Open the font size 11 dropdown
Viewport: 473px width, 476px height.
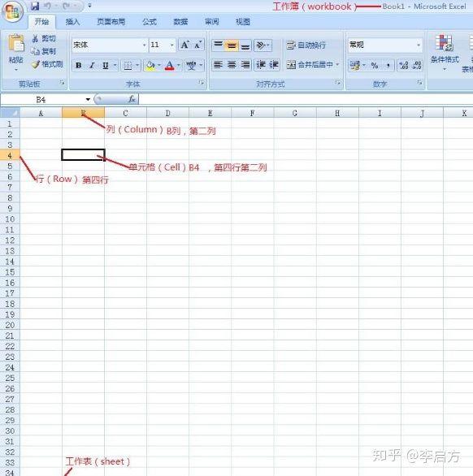[x=172, y=45]
